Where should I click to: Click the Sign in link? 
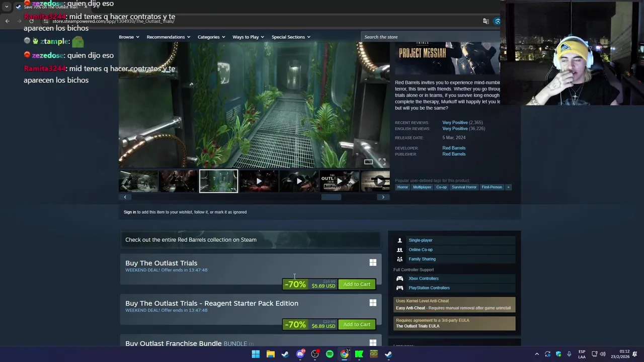(x=130, y=212)
